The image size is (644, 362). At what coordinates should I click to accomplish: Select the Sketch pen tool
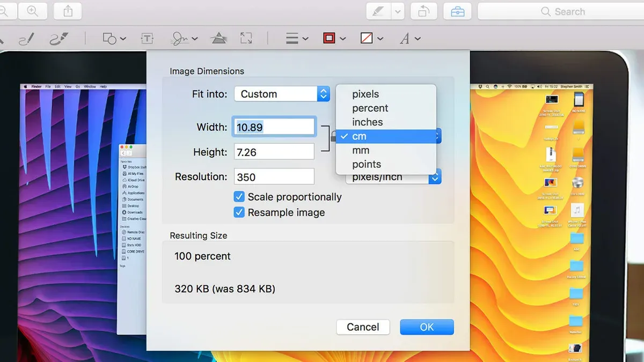click(25, 39)
